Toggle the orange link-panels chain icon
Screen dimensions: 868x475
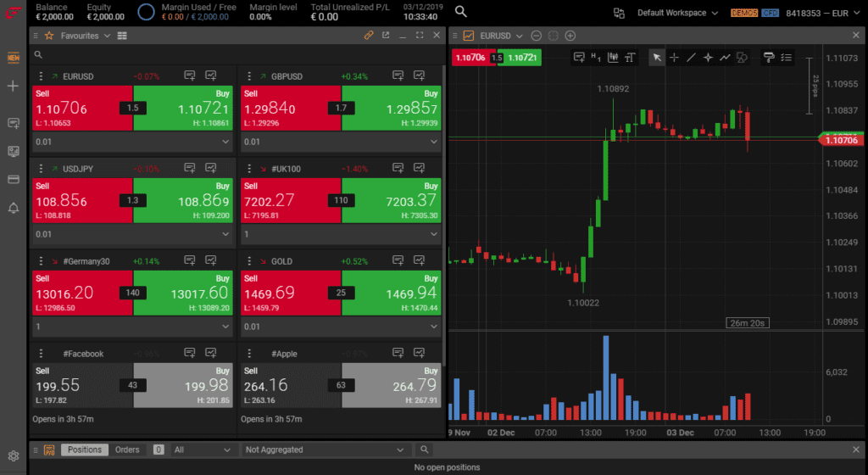pyautogui.click(x=369, y=36)
